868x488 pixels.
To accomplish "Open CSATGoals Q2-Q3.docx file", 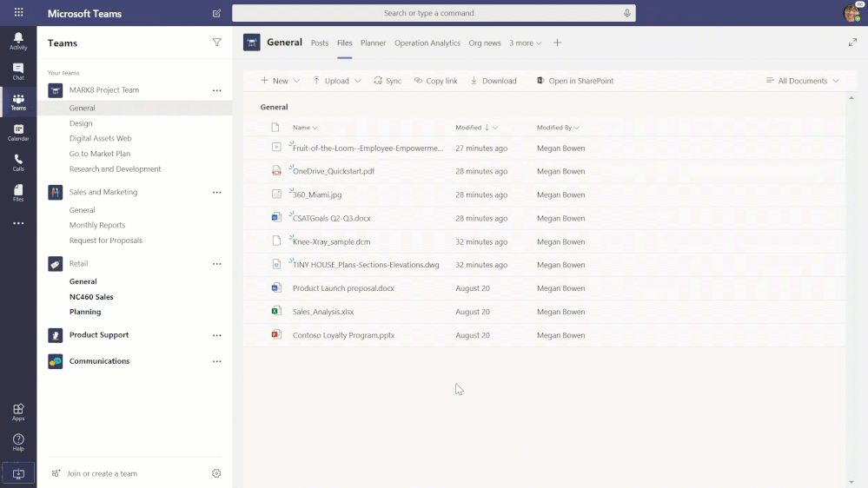I will (x=332, y=219).
